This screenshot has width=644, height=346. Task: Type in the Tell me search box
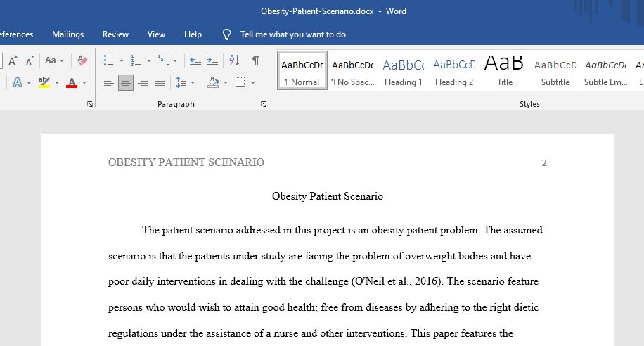tap(293, 34)
